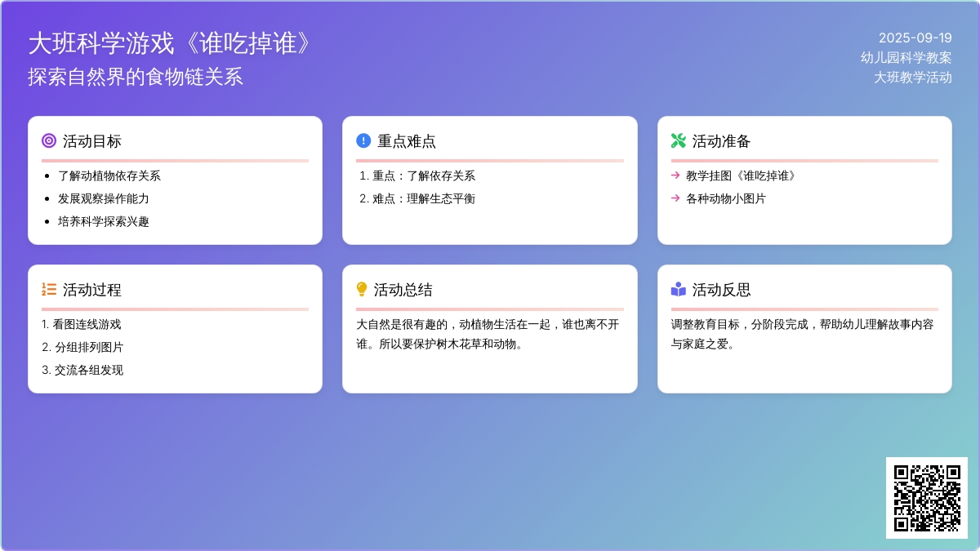Select the main title 大班科学游戏《谁吃掉谁》

pos(171,44)
